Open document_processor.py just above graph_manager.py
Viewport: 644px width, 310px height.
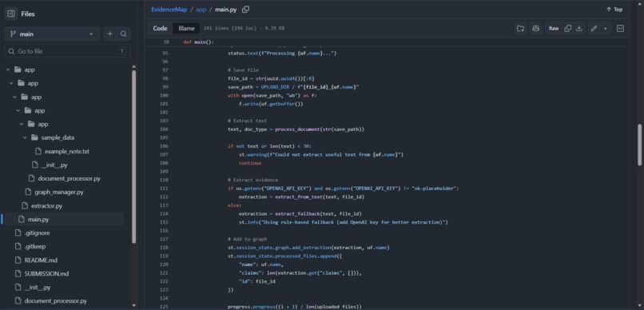[x=69, y=179]
